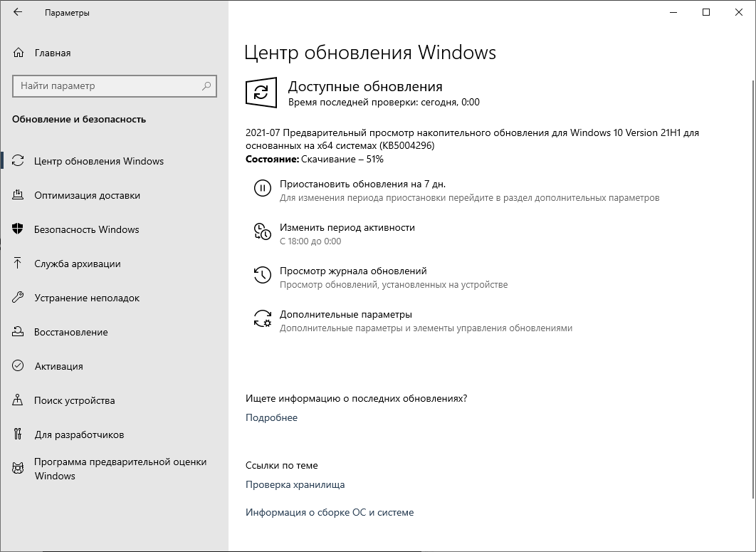
Task: Open Для разработчиков settings
Action: (78, 434)
